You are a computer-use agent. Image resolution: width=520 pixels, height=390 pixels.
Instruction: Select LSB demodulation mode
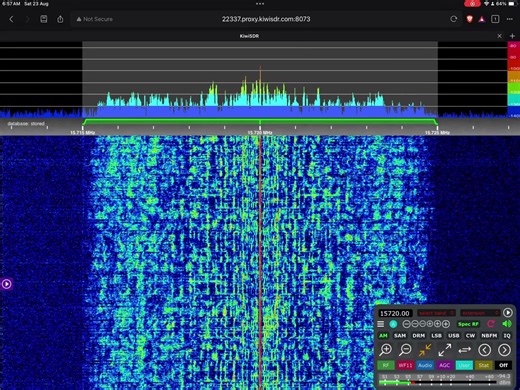pyautogui.click(x=436, y=336)
